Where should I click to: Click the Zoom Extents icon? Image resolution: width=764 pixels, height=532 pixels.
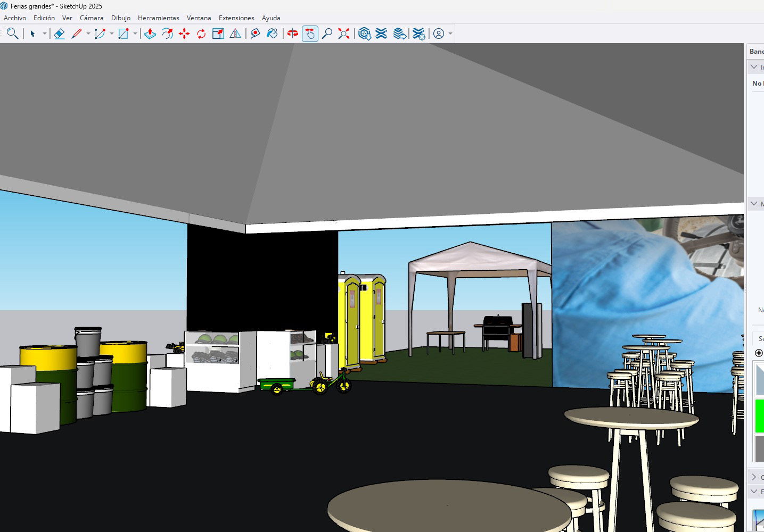coord(344,34)
